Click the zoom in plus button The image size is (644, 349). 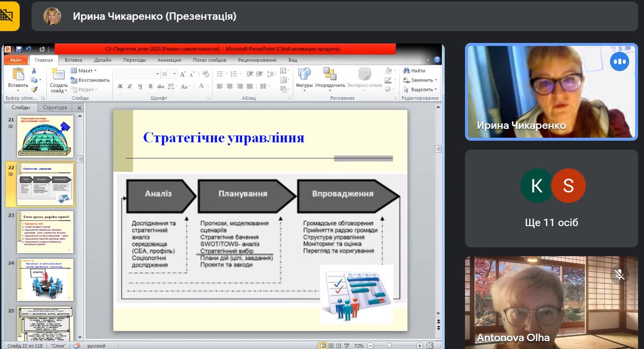tap(420, 346)
